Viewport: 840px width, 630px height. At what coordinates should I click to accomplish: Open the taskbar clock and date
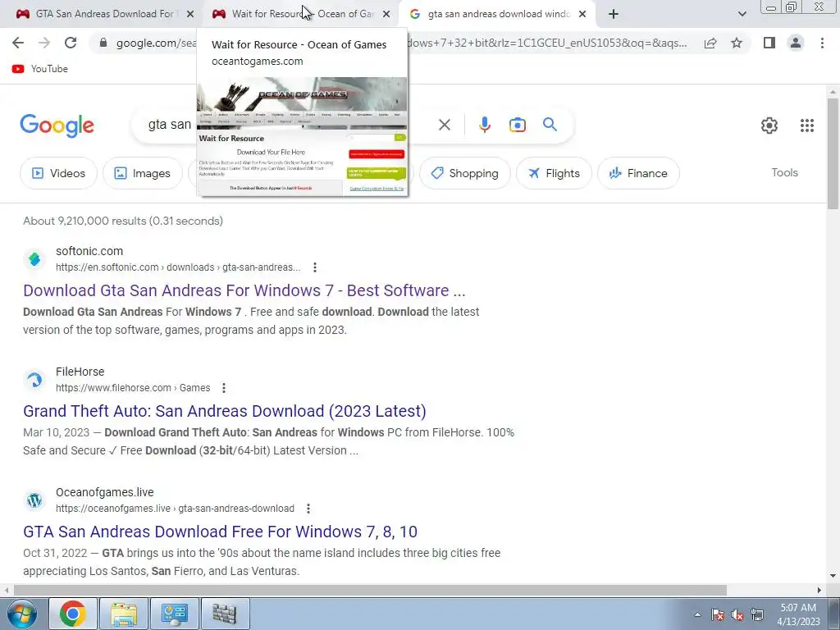pos(798,614)
